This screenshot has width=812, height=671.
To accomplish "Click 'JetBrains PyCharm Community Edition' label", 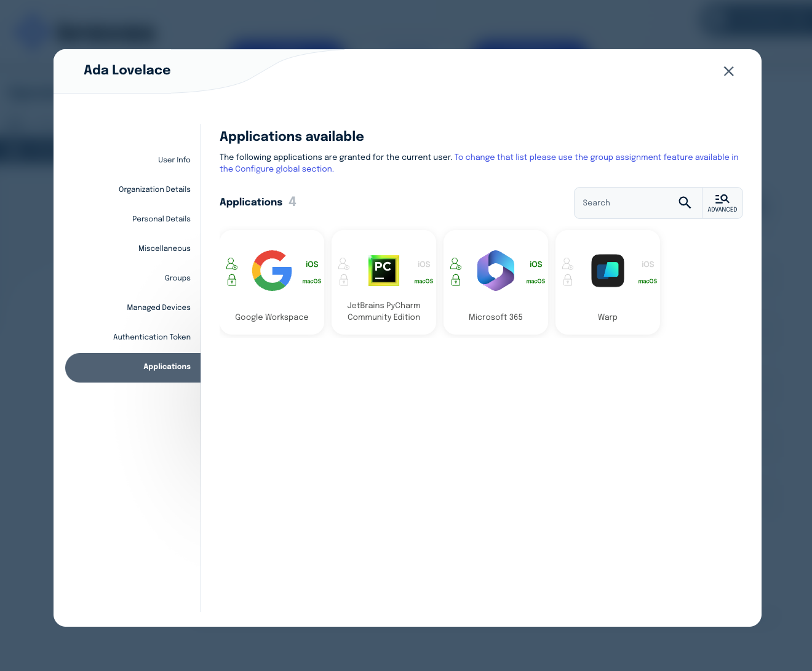I will coord(384,311).
